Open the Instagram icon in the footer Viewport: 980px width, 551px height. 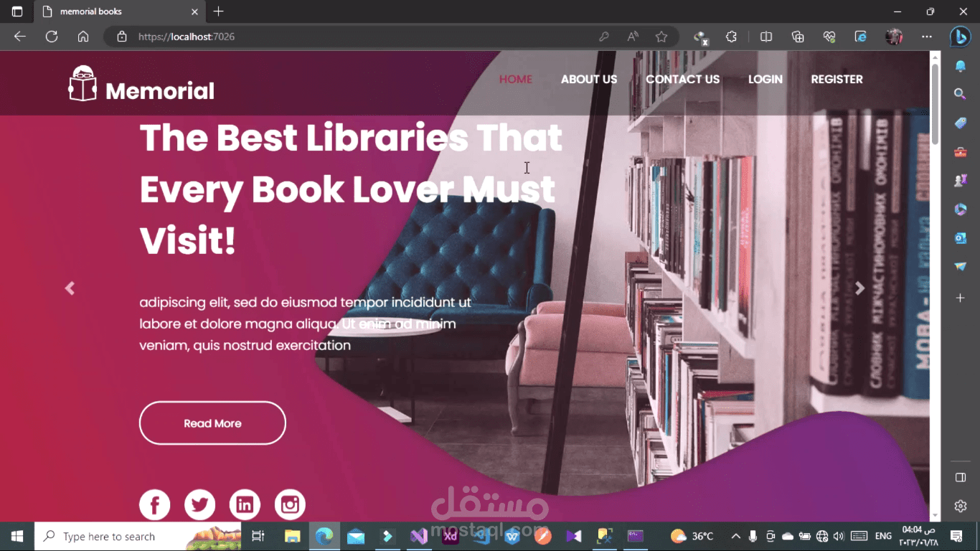pyautogui.click(x=290, y=504)
